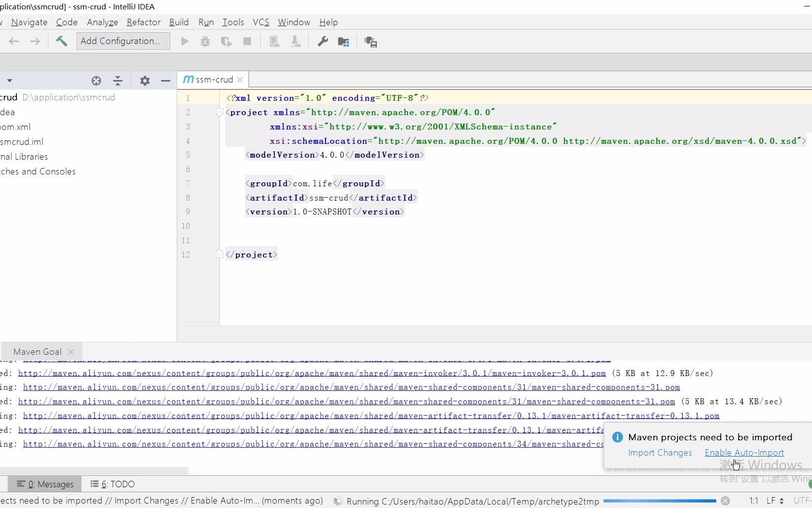Viewport: 812px width, 508px height.
Task: Click the Back navigation arrow
Action: click(x=14, y=42)
